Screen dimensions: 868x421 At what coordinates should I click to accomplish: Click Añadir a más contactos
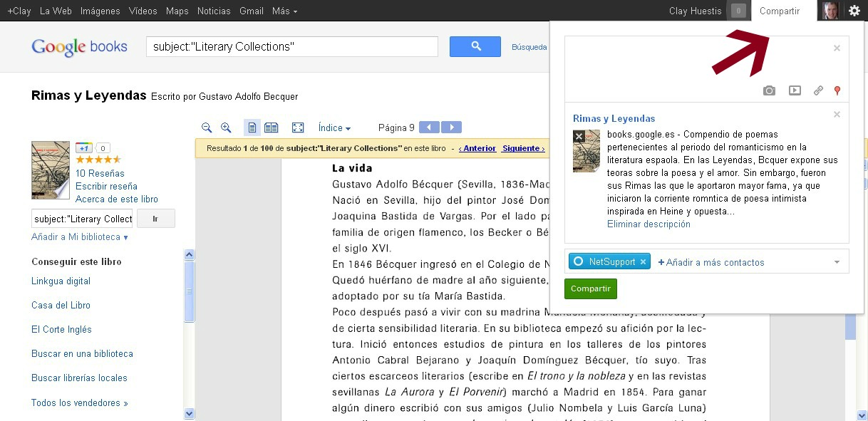pyautogui.click(x=711, y=262)
